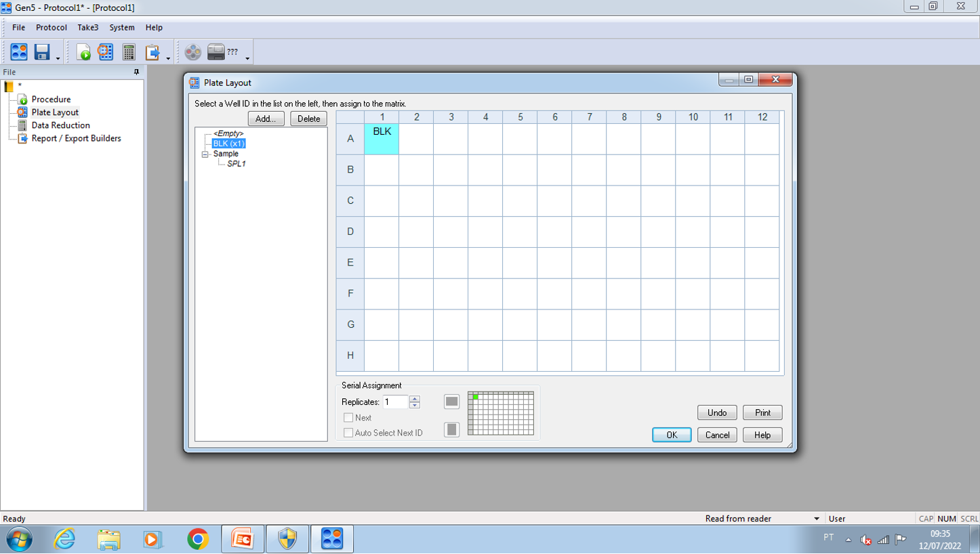Click the Procedure icon in the File tree
980x554 pixels.
coord(22,100)
